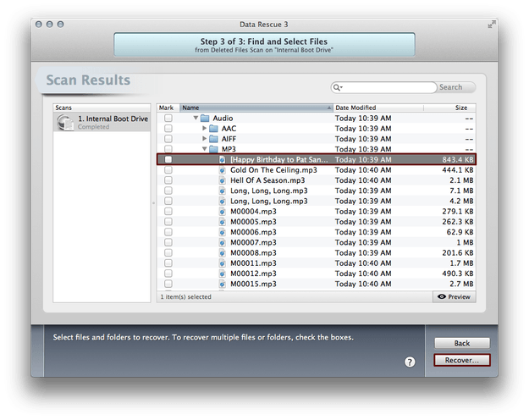Click the file icon of M00012.mp3

coord(222,274)
